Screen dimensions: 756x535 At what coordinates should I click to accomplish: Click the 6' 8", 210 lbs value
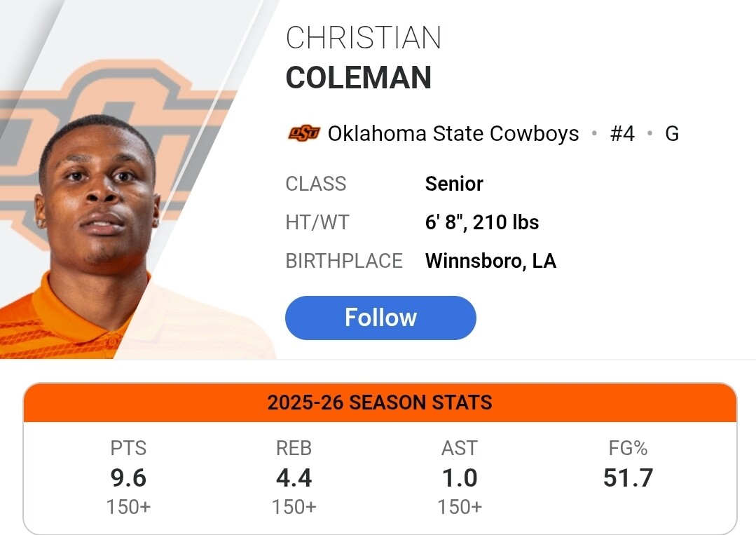click(x=482, y=222)
